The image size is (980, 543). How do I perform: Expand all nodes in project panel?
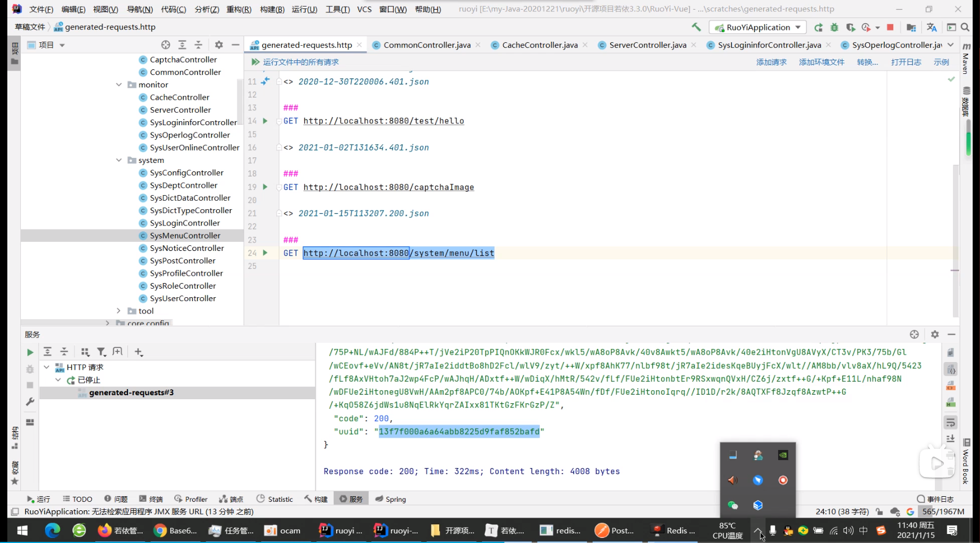click(182, 45)
